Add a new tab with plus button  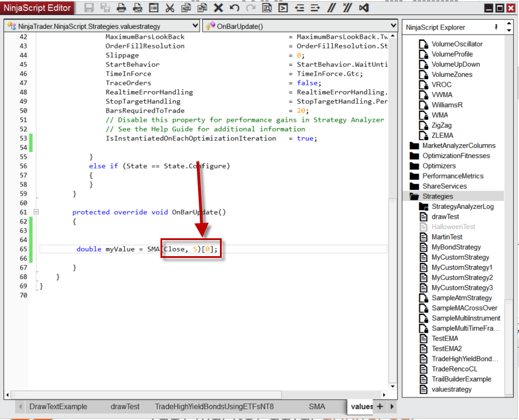click(380, 407)
